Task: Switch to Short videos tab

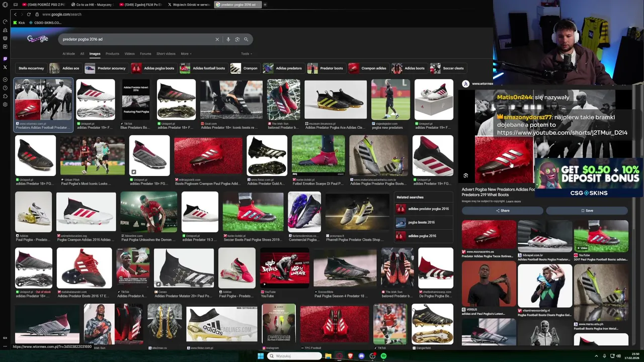Action: point(166,54)
